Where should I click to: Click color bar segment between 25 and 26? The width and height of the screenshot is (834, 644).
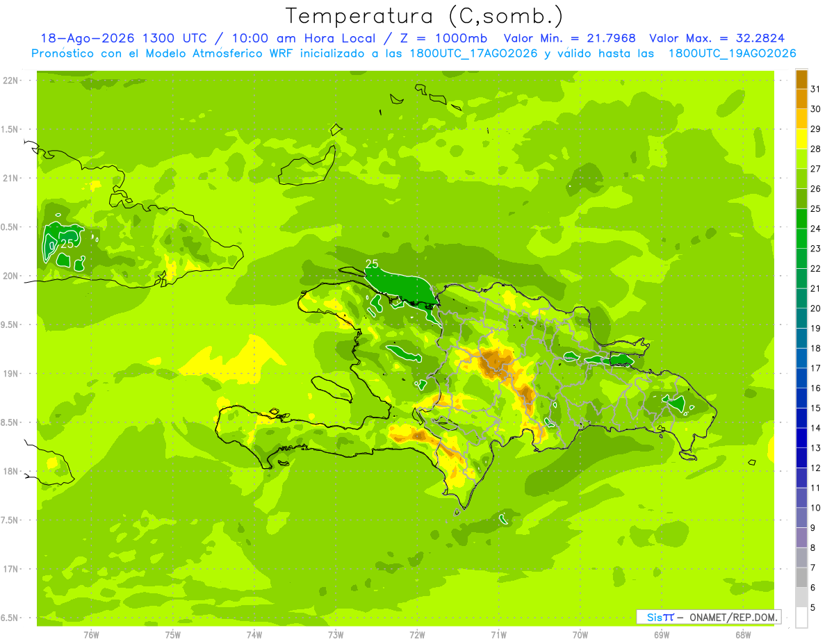tap(802, 199)
